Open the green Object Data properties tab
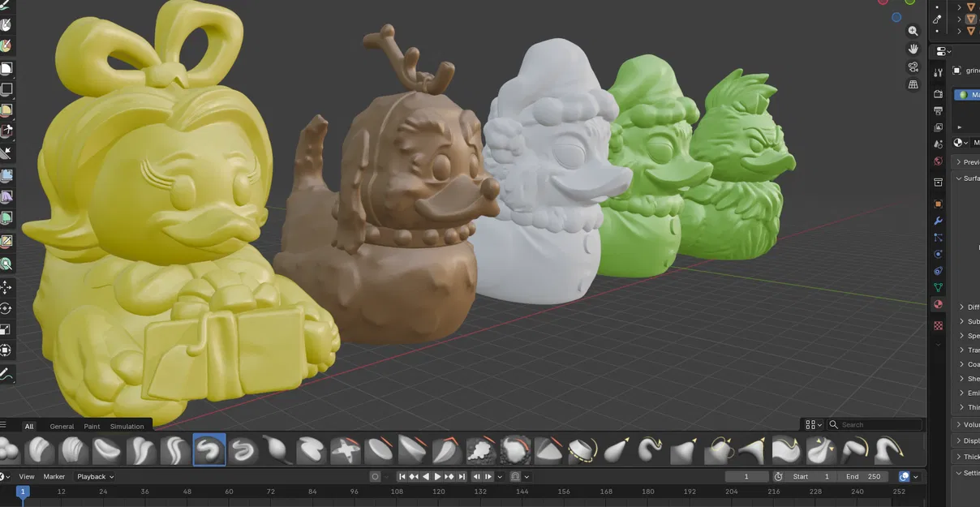 pyautogui.click(x=939, y=287)
